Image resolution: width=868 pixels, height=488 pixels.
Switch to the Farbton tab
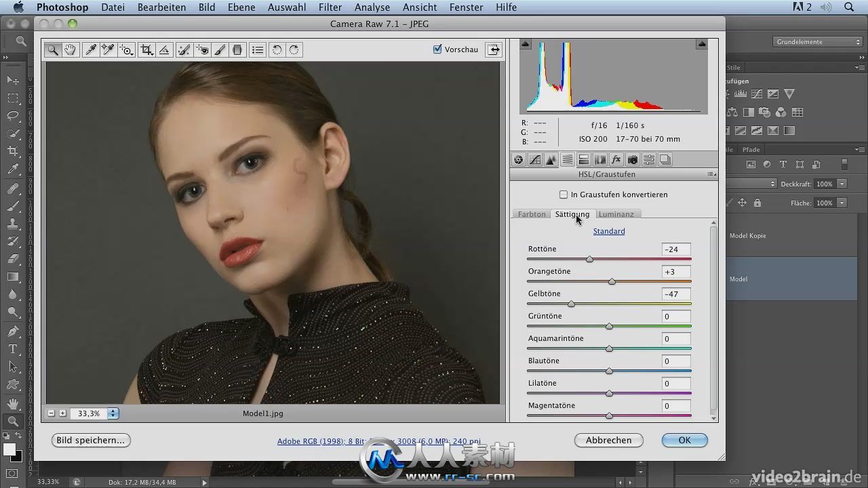(532, 214)
